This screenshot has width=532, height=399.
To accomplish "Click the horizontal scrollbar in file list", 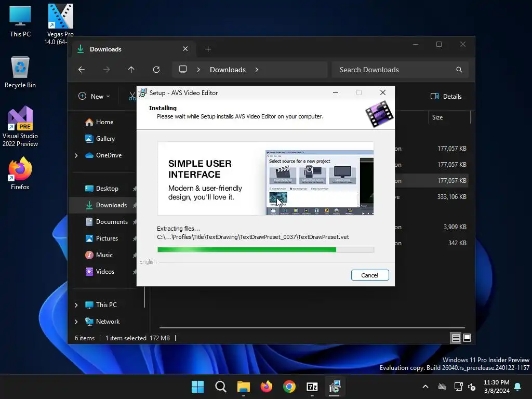I will [x=312, y=328].
